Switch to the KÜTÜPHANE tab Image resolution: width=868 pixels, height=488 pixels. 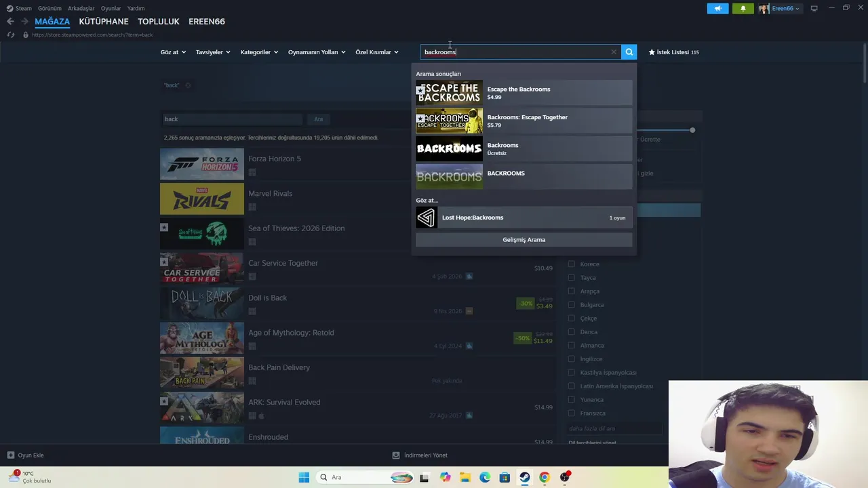(x=104, y=22)
